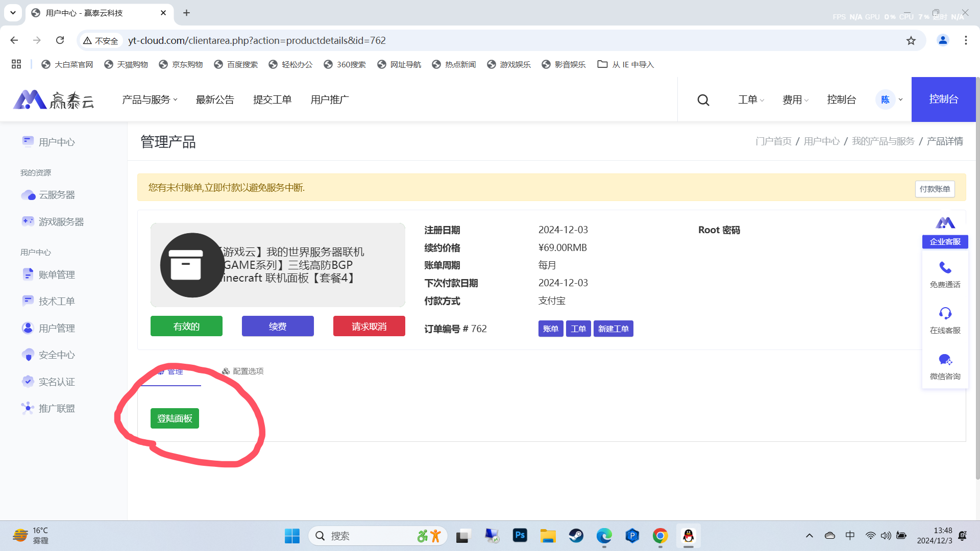Screen dimensions: 980x551
Task: Open Photoshop from taskbar
Action: tap(520, 536)
